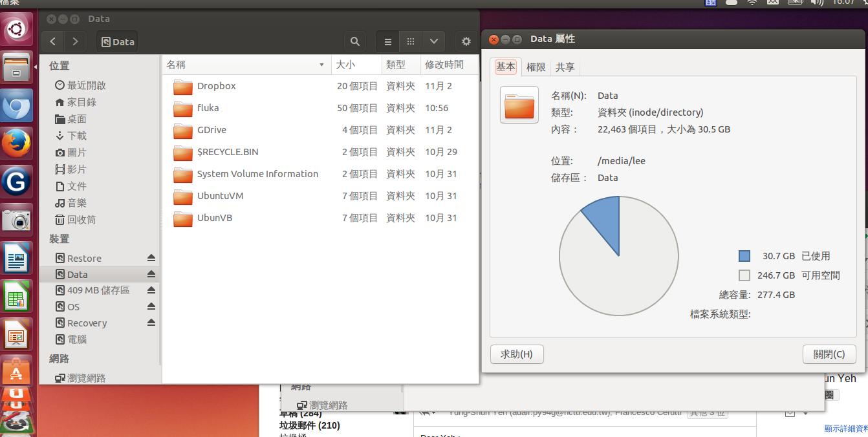Viewport: 868px width, 437px height.
Task: Click the Data name value in properties
Action: pyautogui.click(x=608, y=96)
